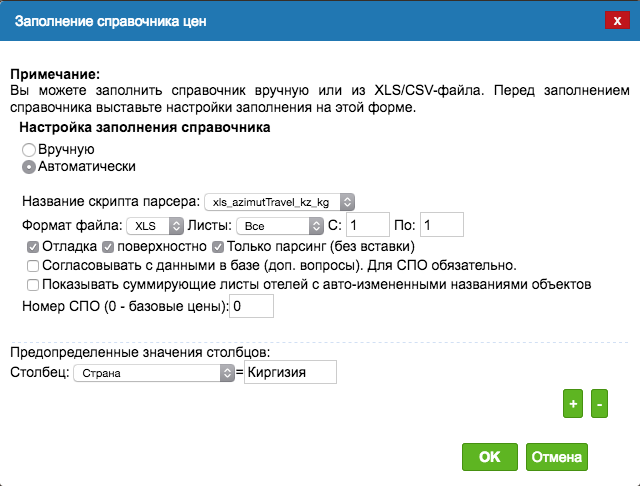The height and width of the screenshot is (486, 640).
Task: Open the Формат файла XLS dropdown
Action: [155, 226]
